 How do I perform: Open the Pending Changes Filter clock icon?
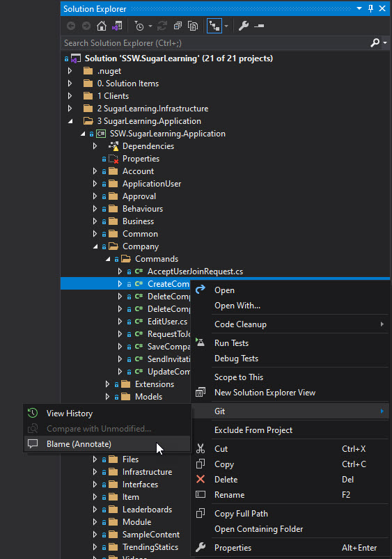pos(139,26)
